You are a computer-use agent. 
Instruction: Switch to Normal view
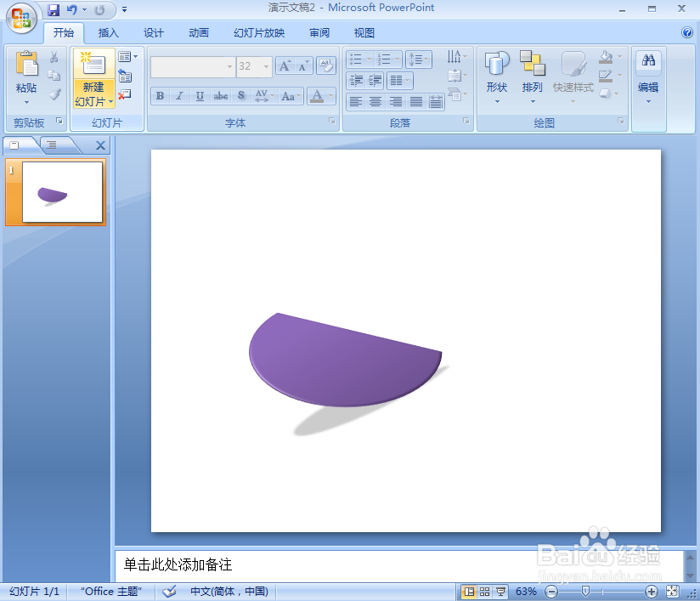point(469,592)
